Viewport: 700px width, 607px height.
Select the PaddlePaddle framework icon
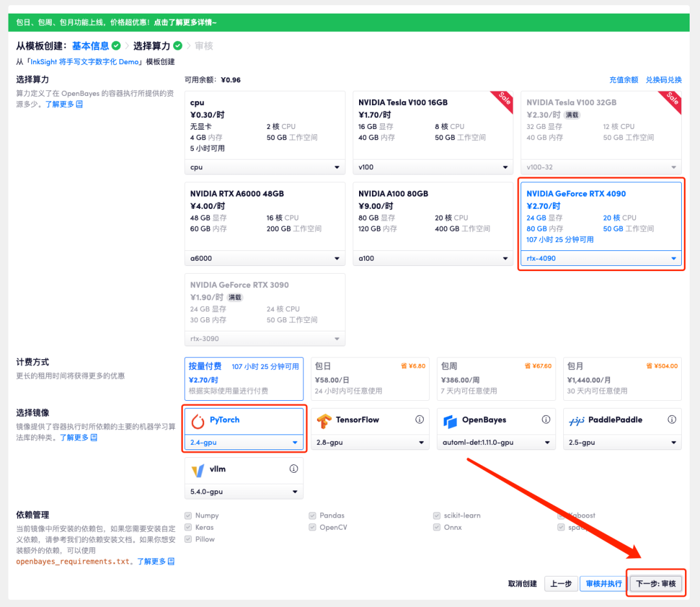click(576, 420)
